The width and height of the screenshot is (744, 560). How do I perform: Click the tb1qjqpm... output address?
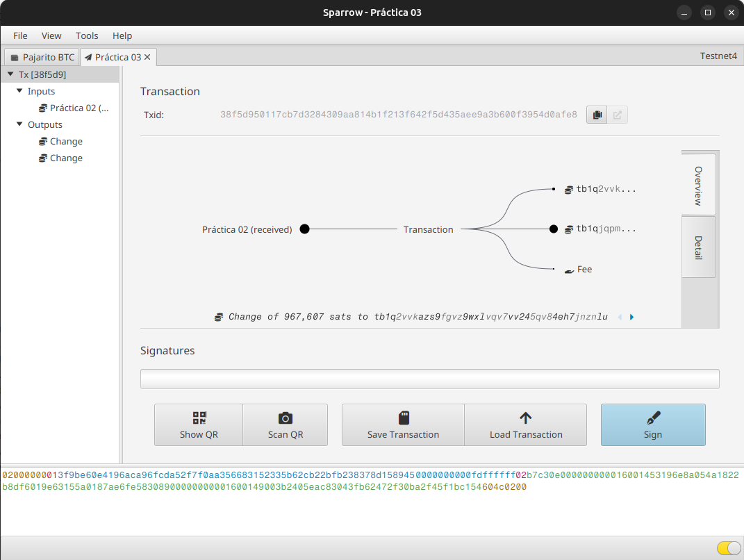(x=606, y=229)
